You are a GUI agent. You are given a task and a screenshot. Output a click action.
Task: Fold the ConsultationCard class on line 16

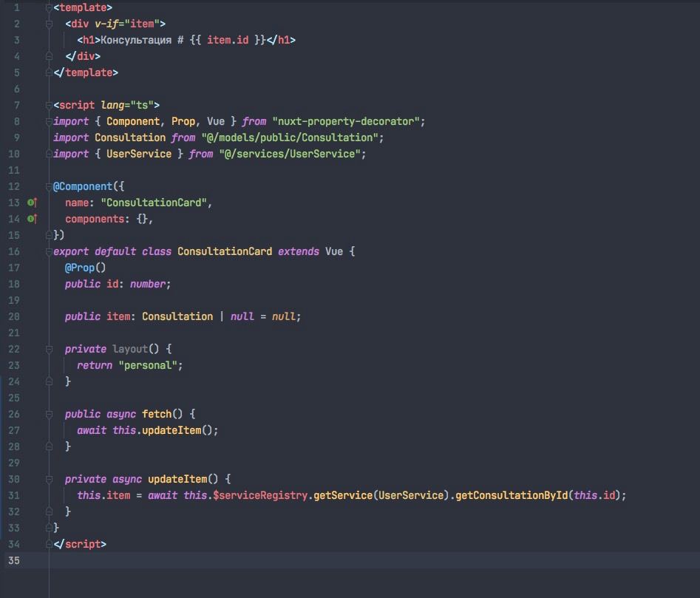click(x=49, y=252)
